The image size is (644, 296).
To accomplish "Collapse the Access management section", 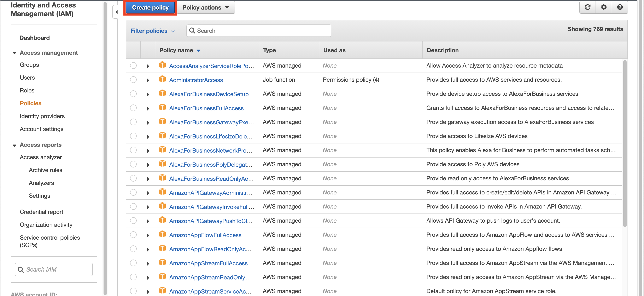I will 14,53.
